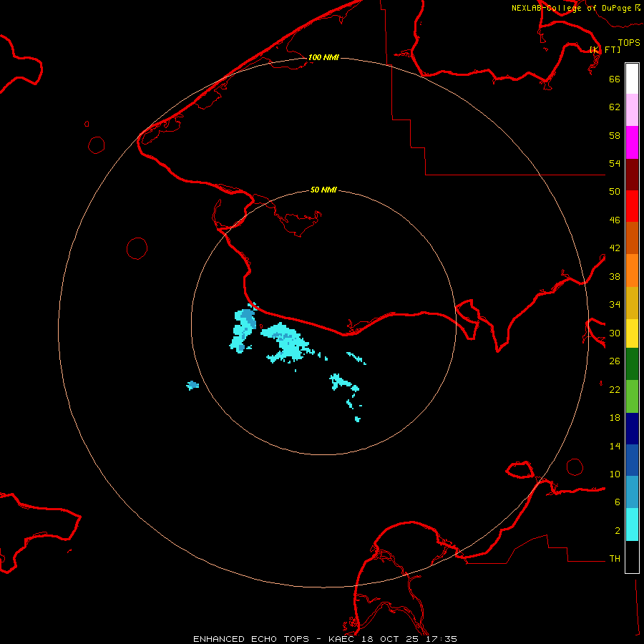
Task: Click the light green swatch between 22 and 18
Action: (632, 396)
